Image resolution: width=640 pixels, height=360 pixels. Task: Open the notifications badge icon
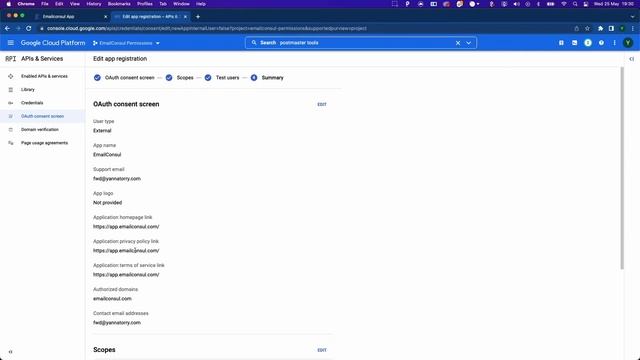[588, 43]
